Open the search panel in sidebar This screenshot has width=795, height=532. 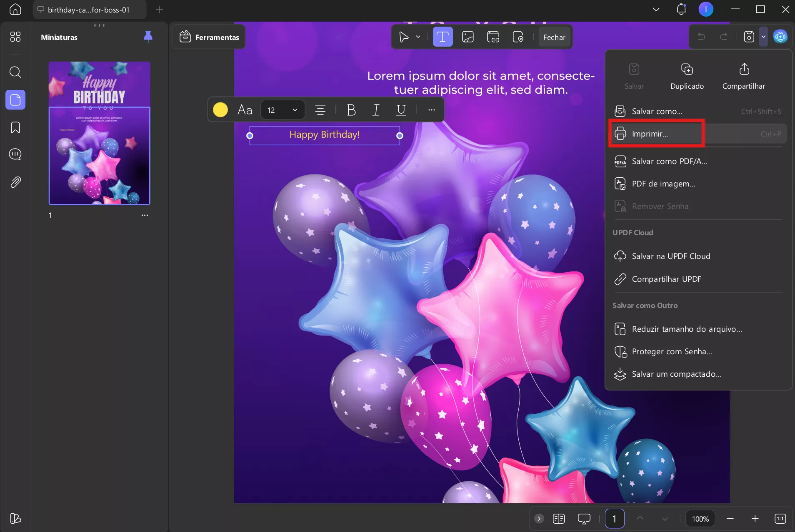15,72
